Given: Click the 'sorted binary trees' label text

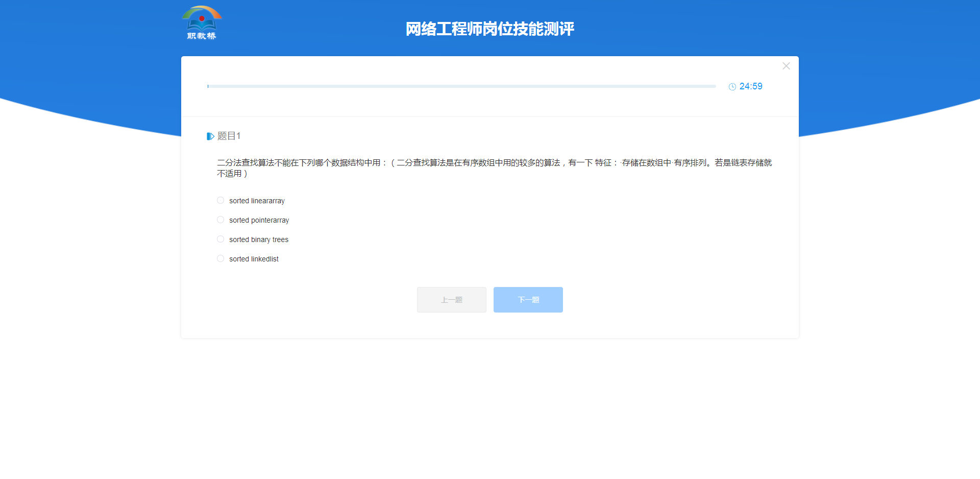Looking at the screenshot, I should (259, 240).
